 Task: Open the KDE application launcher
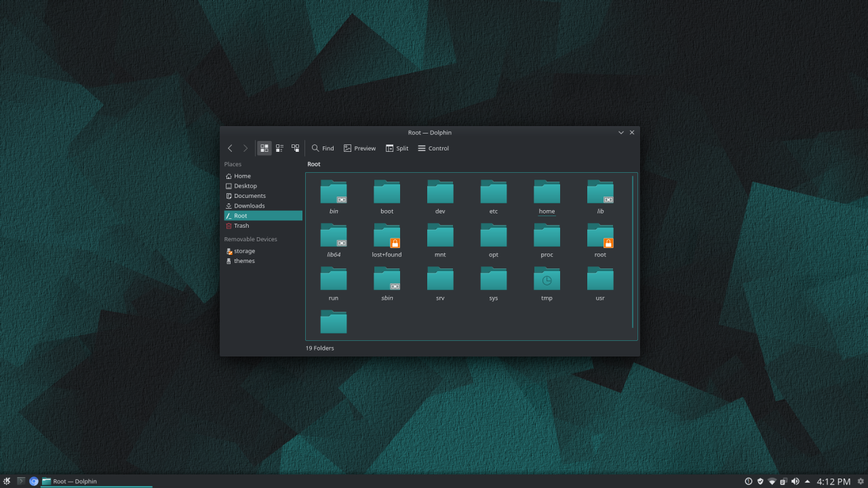point(7,481)
